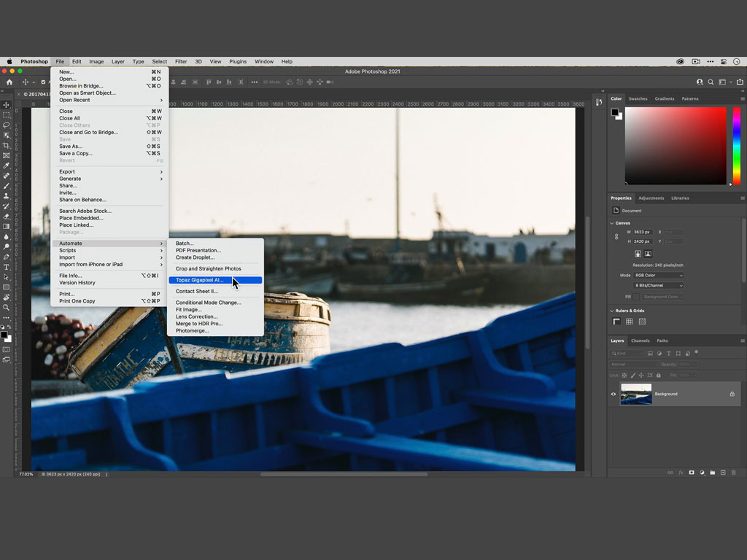747x560 pixels.
Task: Click the search magnifier icon at top right
Action: pos(711,82)
